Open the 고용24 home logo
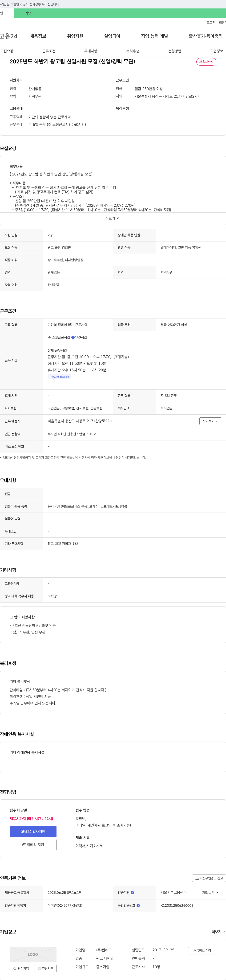The height and width of the screenshot is (980, 226). pyautogui.click(x=8, y=36)
